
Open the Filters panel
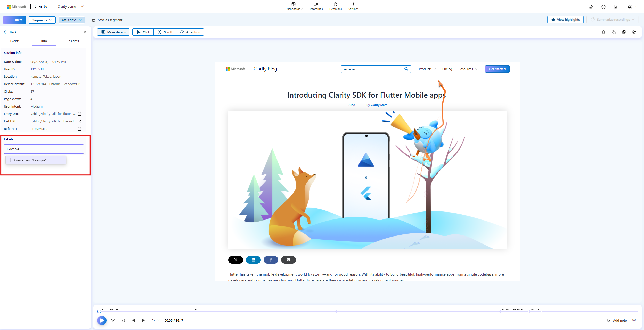click(14, 20)
